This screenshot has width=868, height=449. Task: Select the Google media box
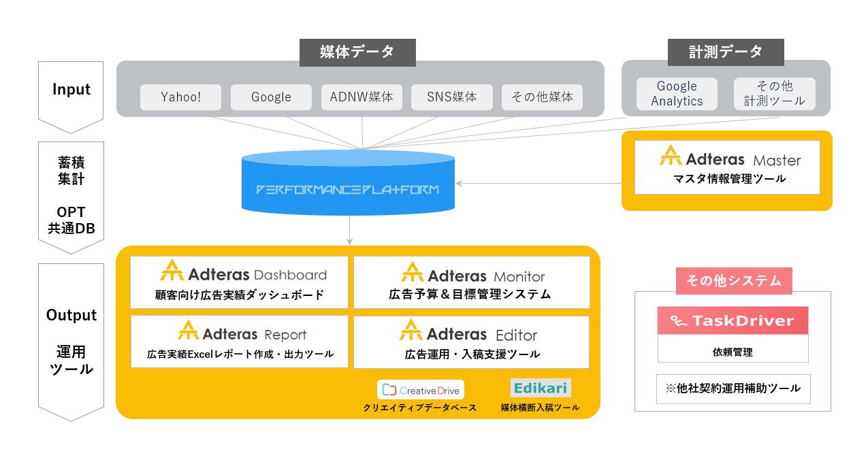click(x=271, y=97)
